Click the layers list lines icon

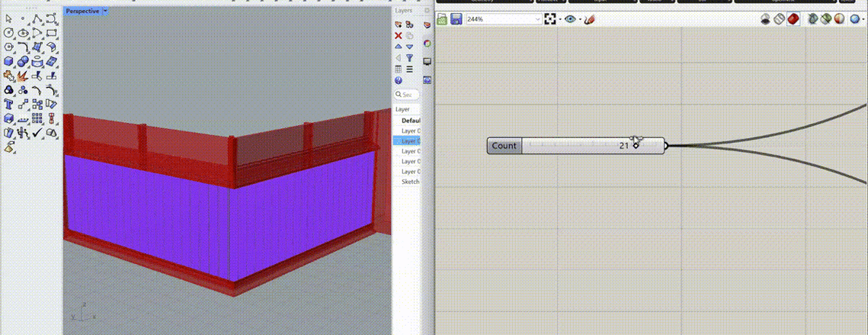410,69
